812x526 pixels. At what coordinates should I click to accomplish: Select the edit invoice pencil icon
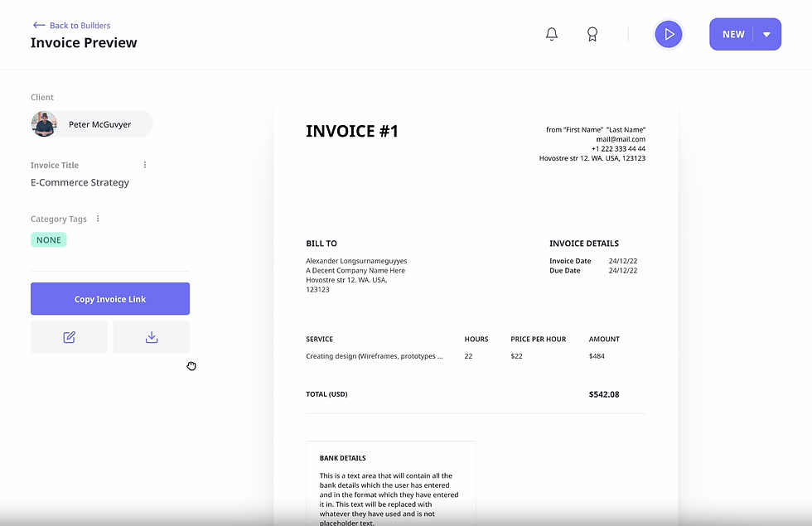point(69,336)
